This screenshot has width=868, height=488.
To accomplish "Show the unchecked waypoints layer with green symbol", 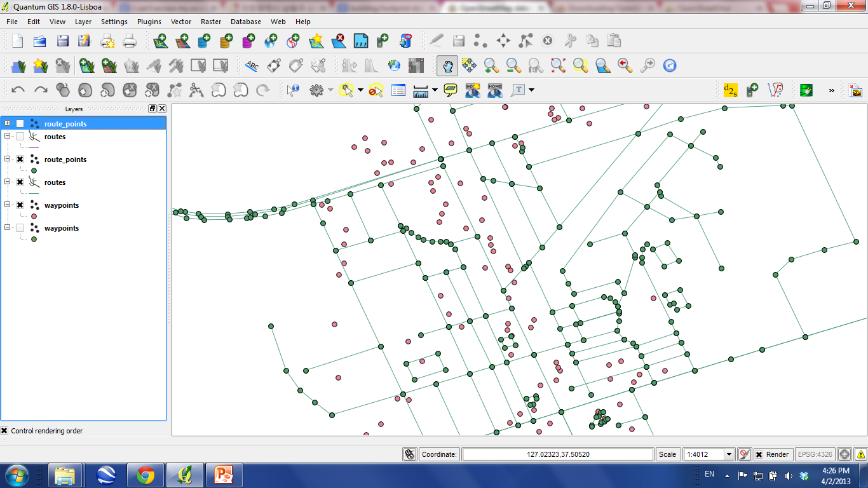I will tap(20, 228).
